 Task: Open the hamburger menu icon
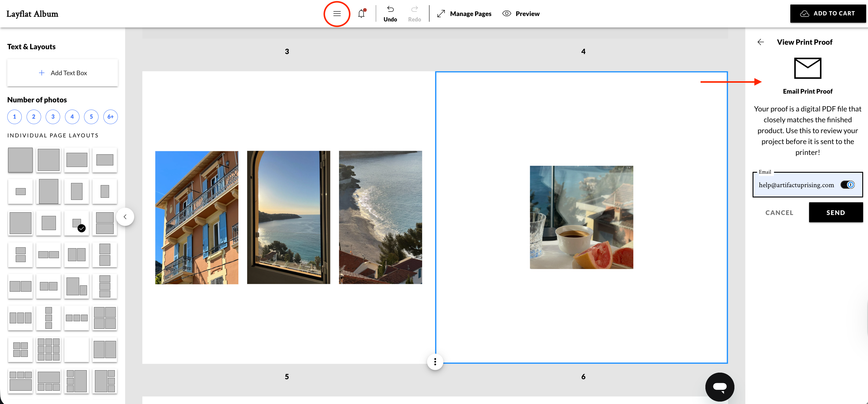pyautogui.click(x=337, y=14)
